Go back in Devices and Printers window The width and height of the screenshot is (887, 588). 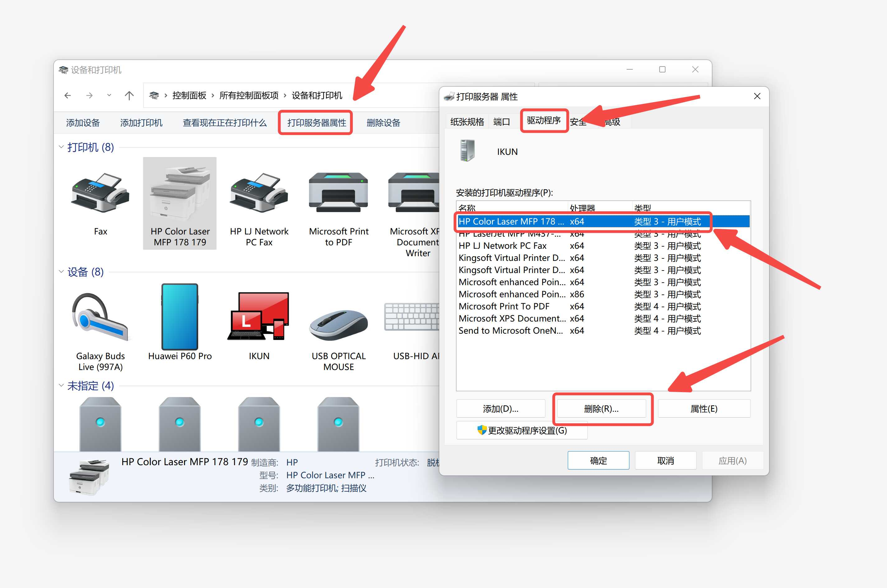tap(68, 96)
